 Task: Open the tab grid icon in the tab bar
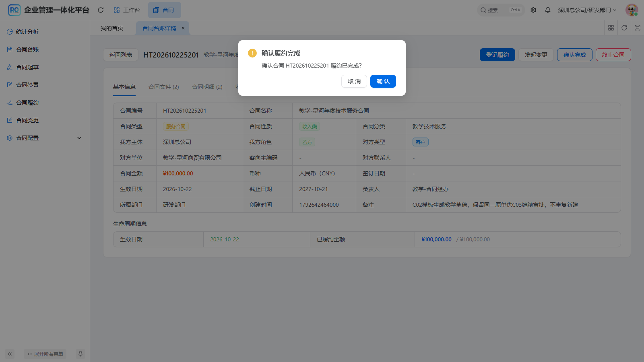(x=611, y=28)
